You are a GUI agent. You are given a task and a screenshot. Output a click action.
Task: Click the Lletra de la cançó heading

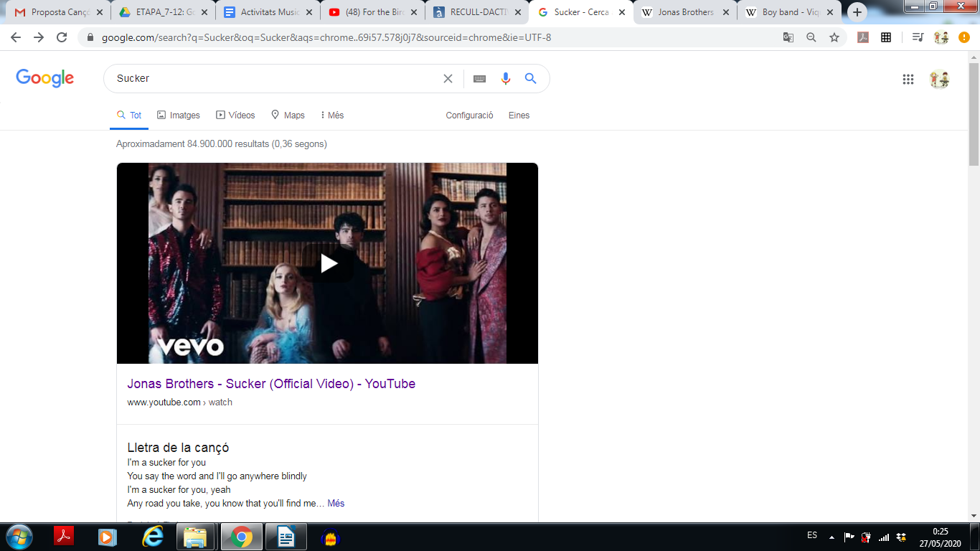tap(178, 448)
